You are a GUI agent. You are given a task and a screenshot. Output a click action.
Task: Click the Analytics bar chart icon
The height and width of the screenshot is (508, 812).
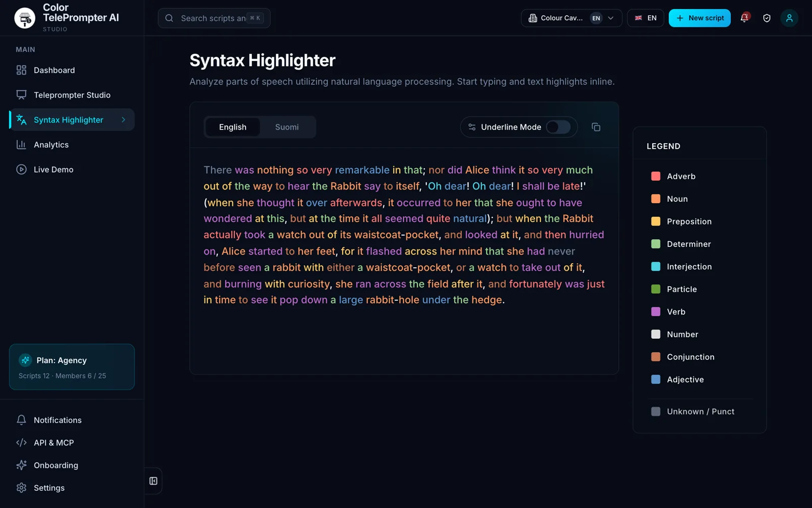[21, 145]
